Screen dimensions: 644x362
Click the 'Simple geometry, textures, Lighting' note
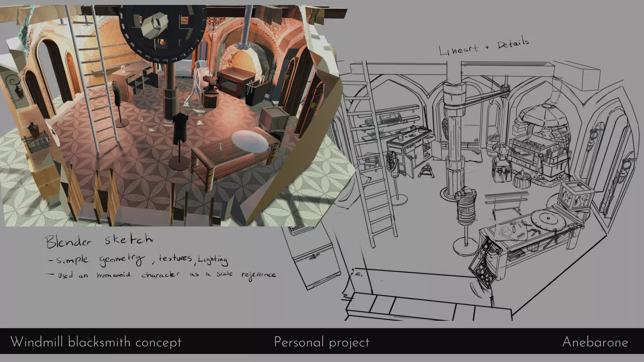(138, 260)
